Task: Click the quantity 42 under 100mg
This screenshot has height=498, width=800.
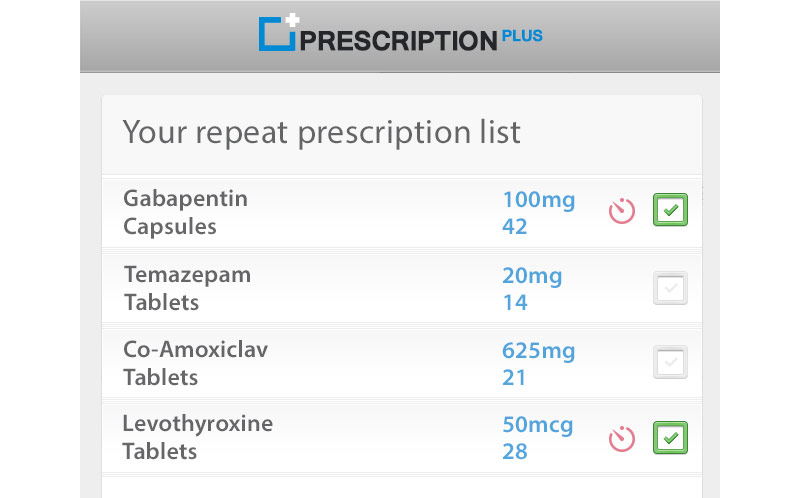Action: pos(514,227)
